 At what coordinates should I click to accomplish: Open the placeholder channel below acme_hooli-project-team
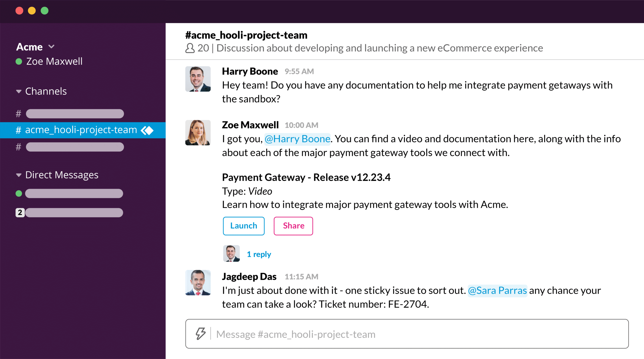pos(75,147)
